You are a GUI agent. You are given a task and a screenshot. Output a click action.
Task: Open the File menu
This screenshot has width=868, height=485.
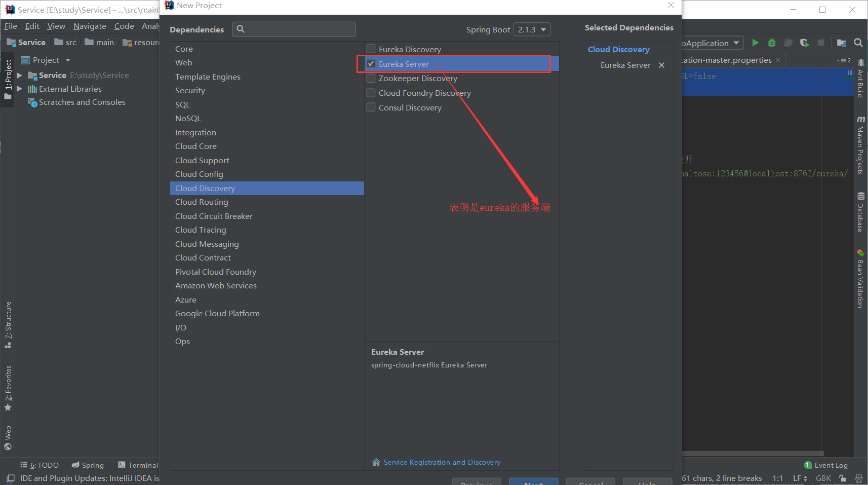pos(11,26)
